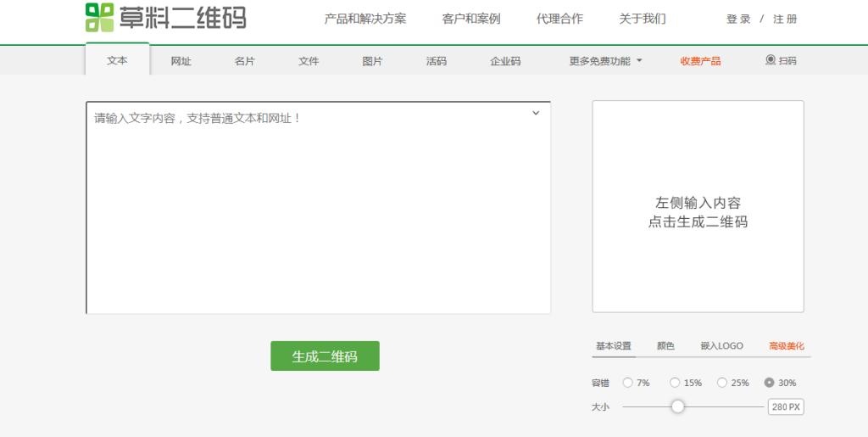
Task: Open the 代理合作 link
Action: coord(559,19)
